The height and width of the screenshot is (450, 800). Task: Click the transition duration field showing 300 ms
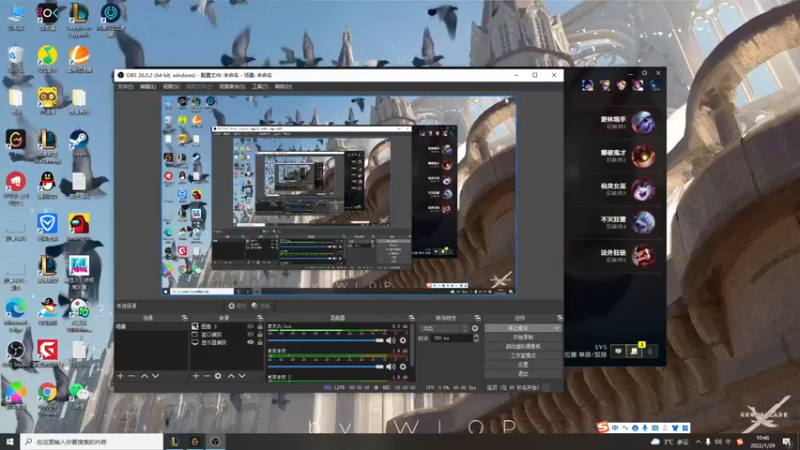click(x=451, y=338)
